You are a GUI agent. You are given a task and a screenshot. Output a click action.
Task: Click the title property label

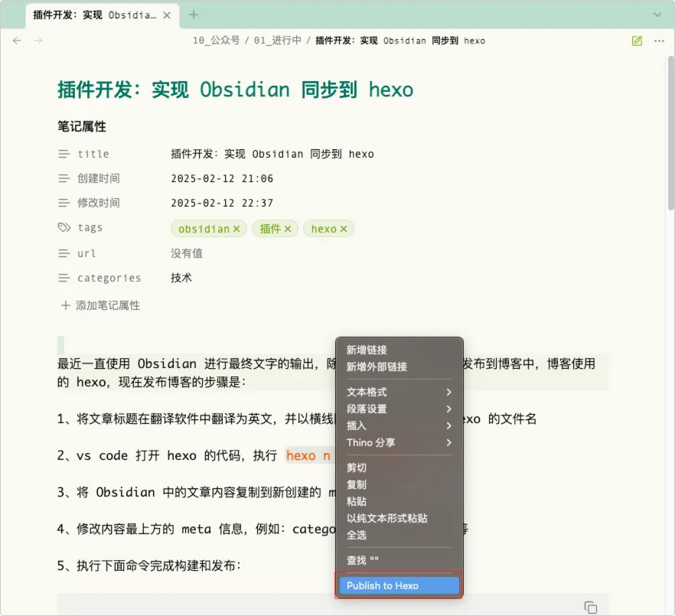click(x=93, y=154)
